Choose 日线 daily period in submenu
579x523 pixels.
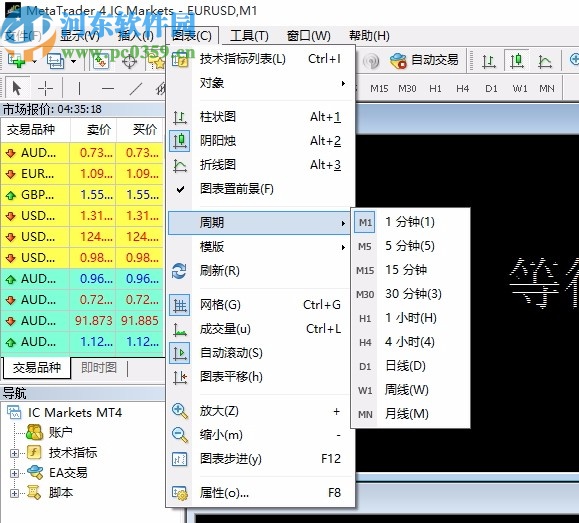pos(410,366)
